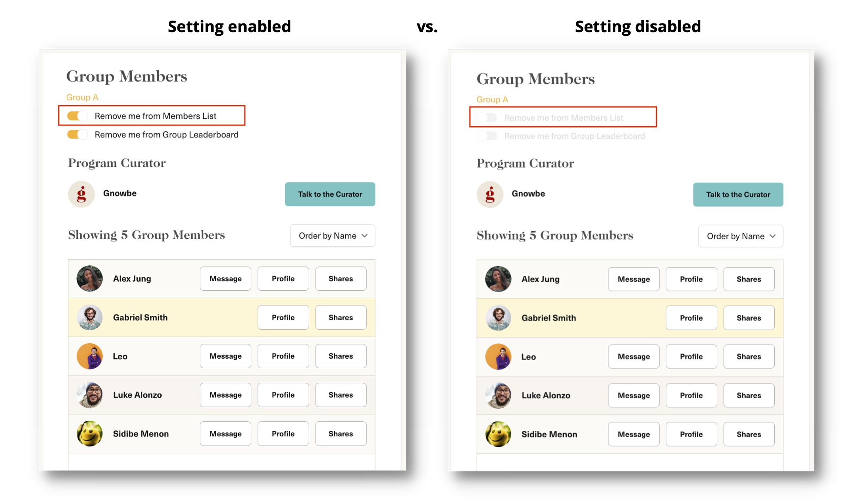Viewport: 868px width, 500px height.
Task: Click Sidibe Menon name in enabled panel
Action: (x=141, y=434)
